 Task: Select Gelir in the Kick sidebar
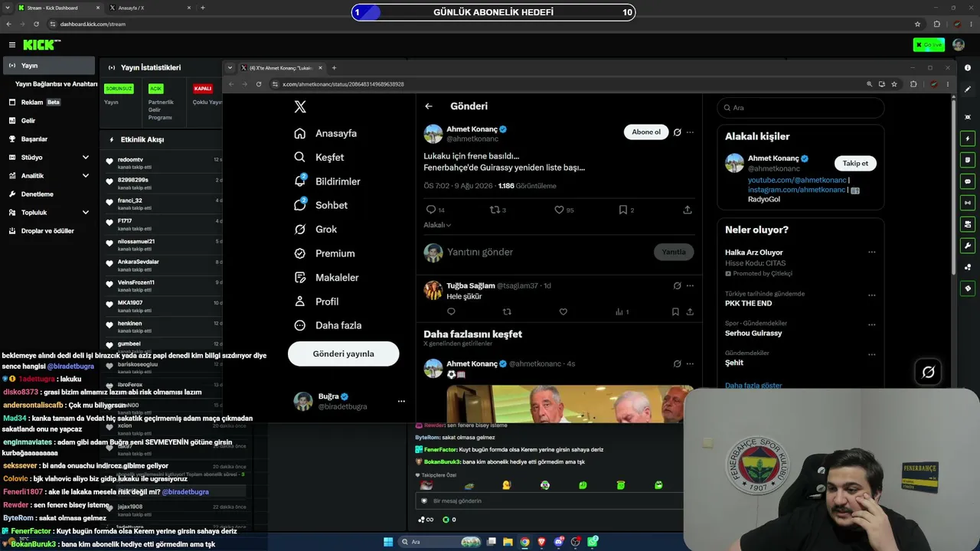50,121
